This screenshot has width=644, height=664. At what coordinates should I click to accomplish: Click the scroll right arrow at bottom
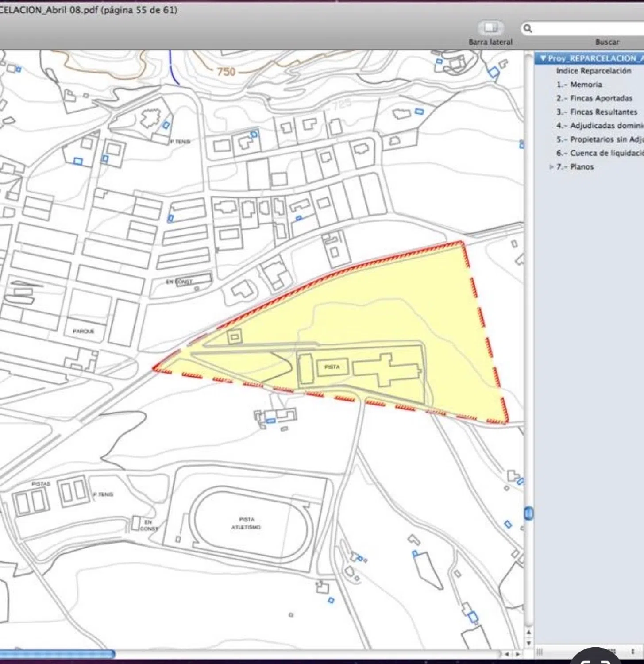[x=517, y=654]
